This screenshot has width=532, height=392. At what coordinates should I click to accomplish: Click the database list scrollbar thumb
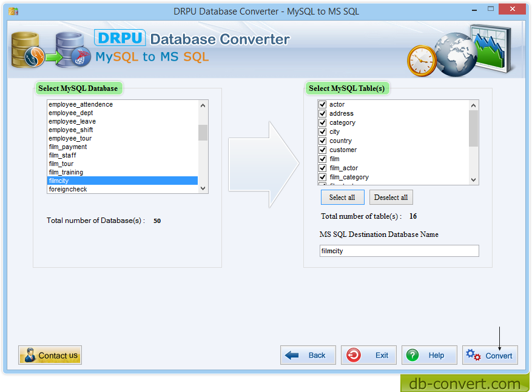click(x=203, y=133)
